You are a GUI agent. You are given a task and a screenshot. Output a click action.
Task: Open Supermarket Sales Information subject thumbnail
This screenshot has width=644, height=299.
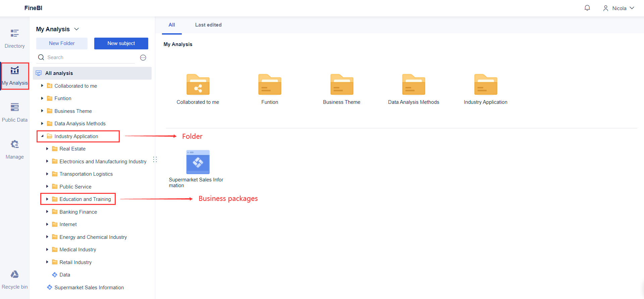click(x=198, y=162)
